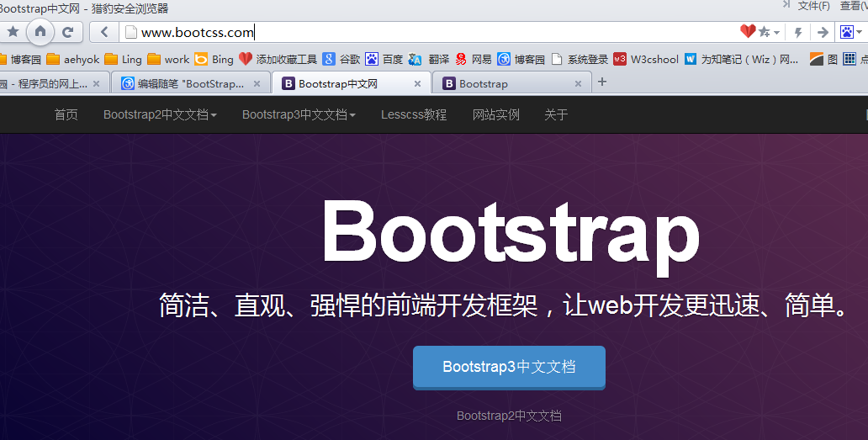The image size is (868, 440).
Task: Open the work bookmarks folder
Action: [168, 59]
